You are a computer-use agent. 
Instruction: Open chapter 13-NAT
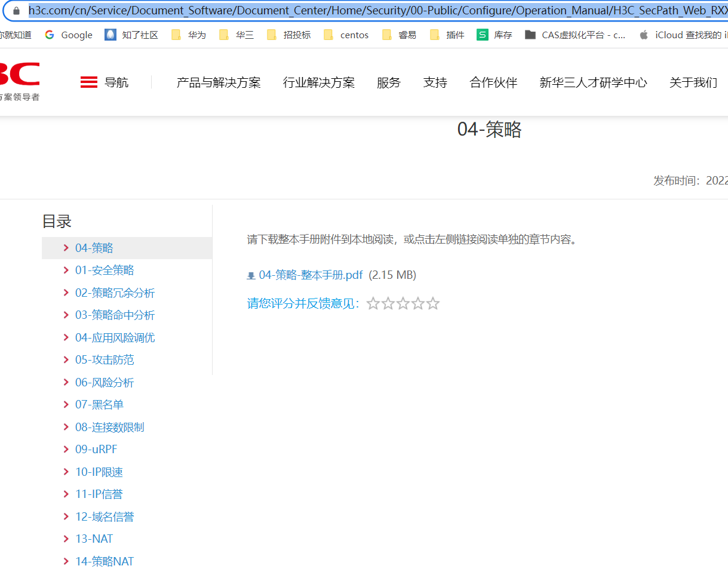[x=94, y=539]
